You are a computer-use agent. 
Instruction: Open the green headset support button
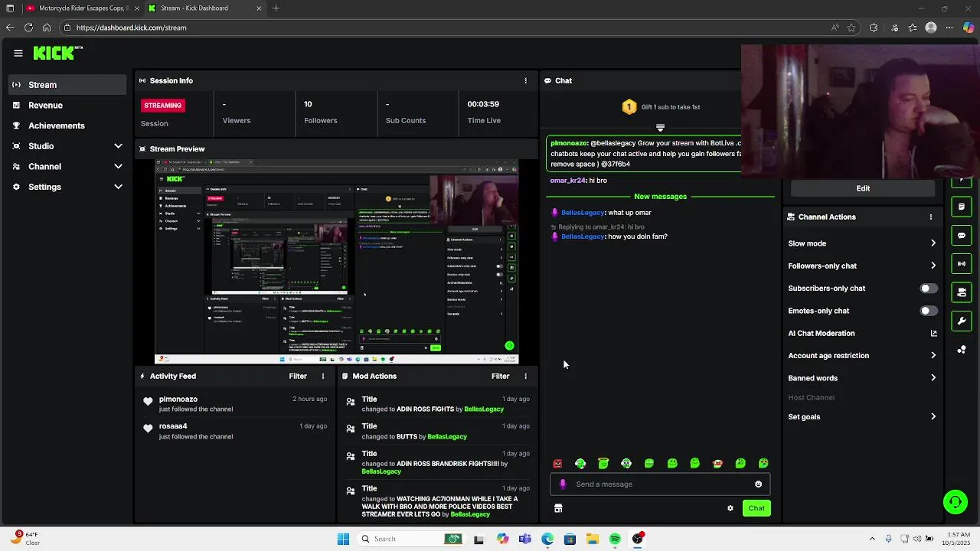pos(955,502)
